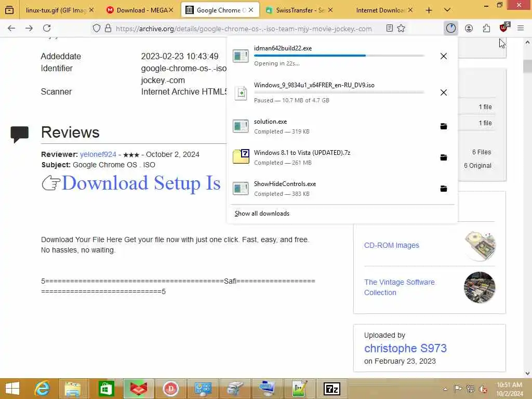Select the Google Chrome archive.org tab
This screenshot has width=532, height=399.
pos(220,10)
